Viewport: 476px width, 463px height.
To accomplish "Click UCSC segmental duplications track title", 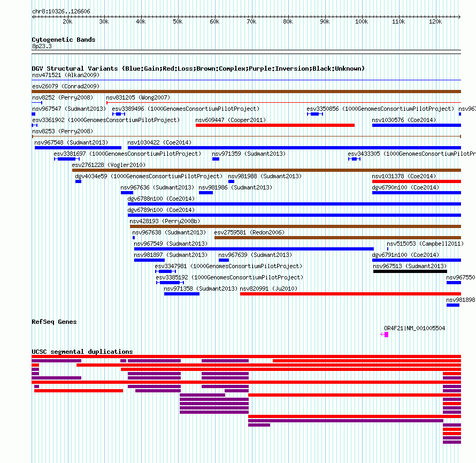I will click(x=82, y=352).
